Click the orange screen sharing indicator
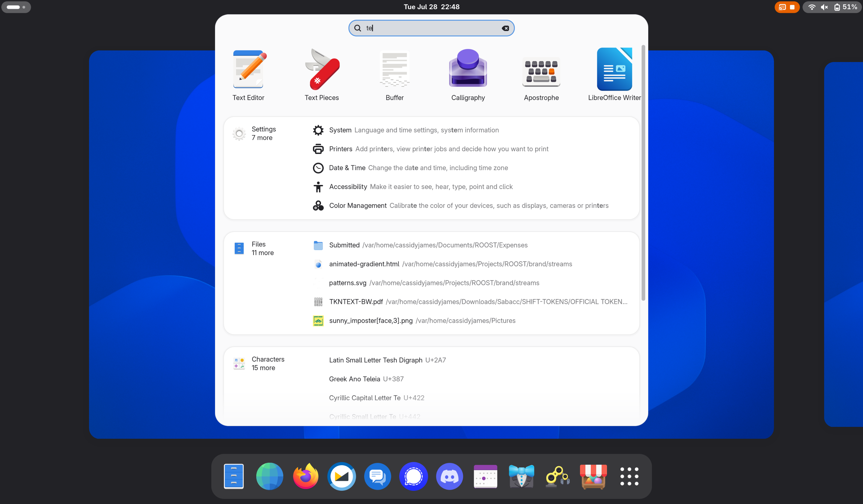 pyautogui.click(x=787, y=7)
